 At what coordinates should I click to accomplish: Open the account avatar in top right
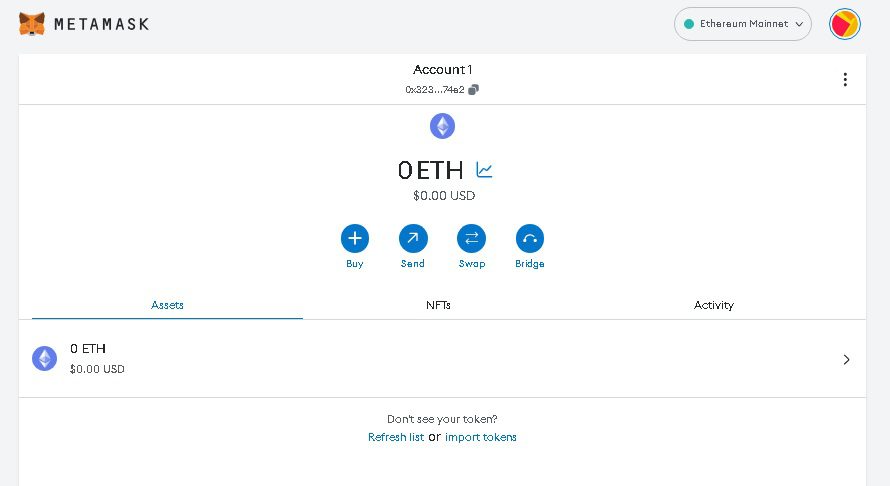click(845, 24)
